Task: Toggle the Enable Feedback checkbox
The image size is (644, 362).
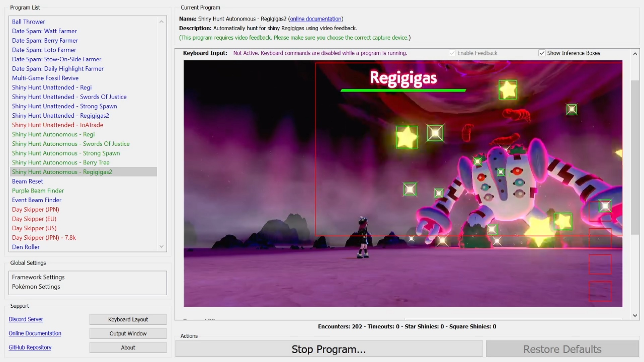Action: point(452,53)
